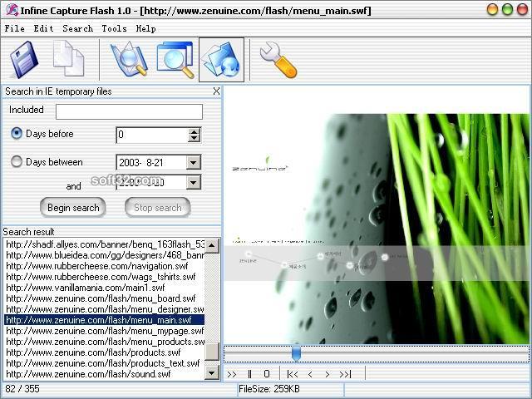Viewport: 532px width, 399px height.
Task: Click the search result scrollbar down arrow
Action: point(212,373)
